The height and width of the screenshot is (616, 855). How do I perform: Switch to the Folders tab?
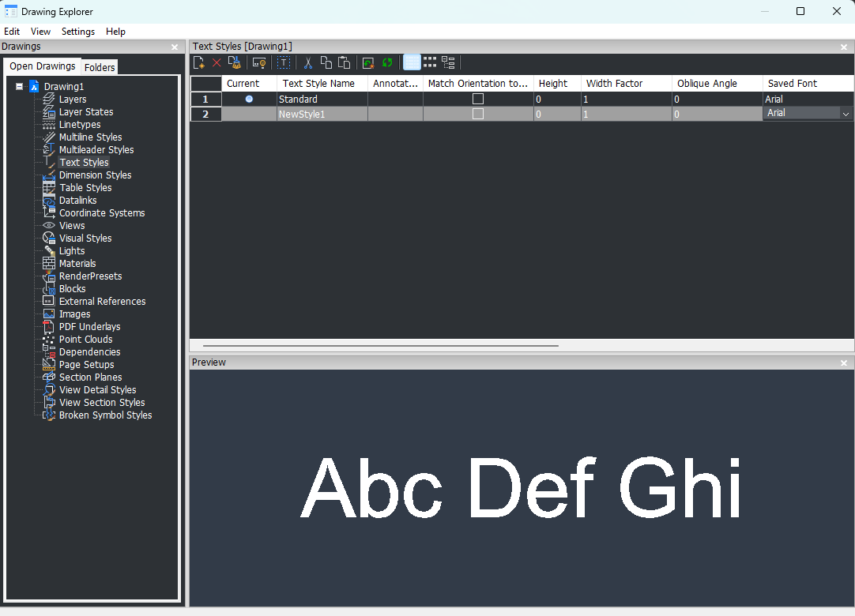[x=100, y=67]
